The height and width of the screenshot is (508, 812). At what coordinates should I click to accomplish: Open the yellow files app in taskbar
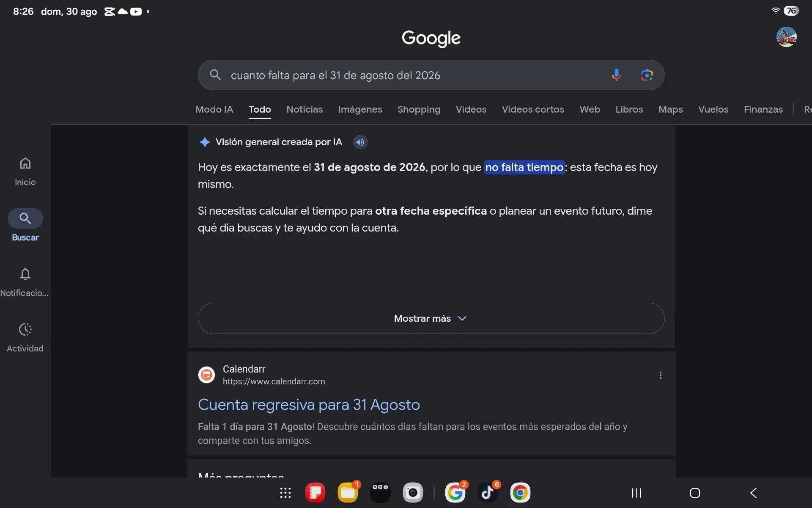coord(348,493)
